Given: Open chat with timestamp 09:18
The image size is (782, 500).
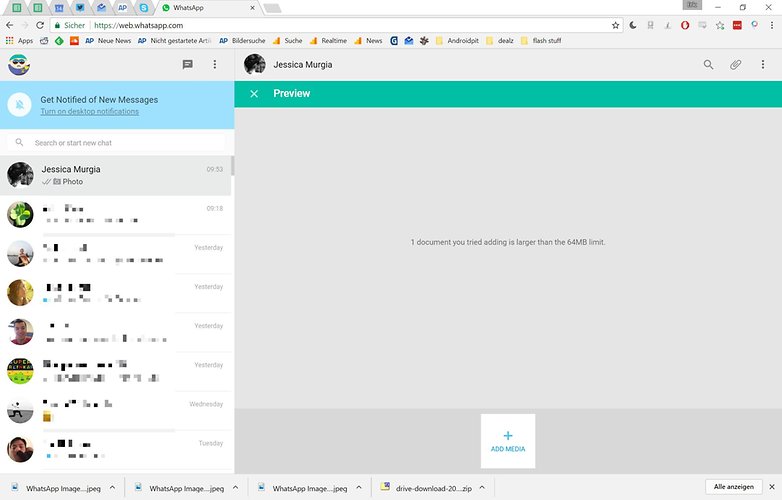Looking at the screenshot, I should click(x=116, y=214).
